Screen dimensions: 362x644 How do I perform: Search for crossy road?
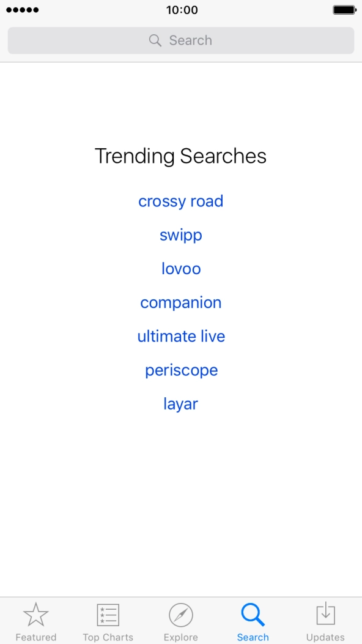coord(180,201)
